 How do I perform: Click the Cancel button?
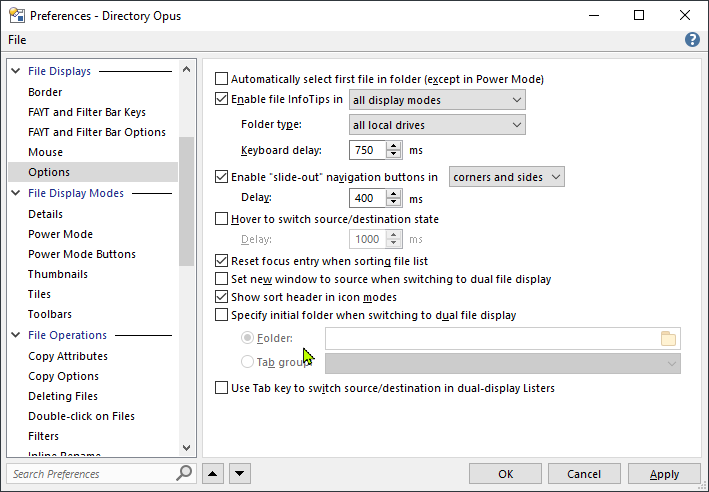584,474
